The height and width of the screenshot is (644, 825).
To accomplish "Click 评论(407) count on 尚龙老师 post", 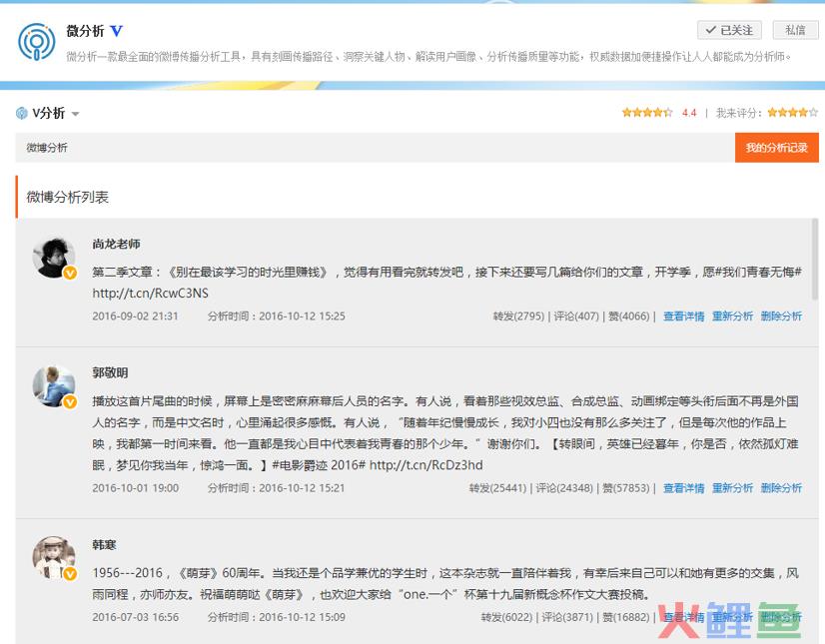I will [576, 317].
